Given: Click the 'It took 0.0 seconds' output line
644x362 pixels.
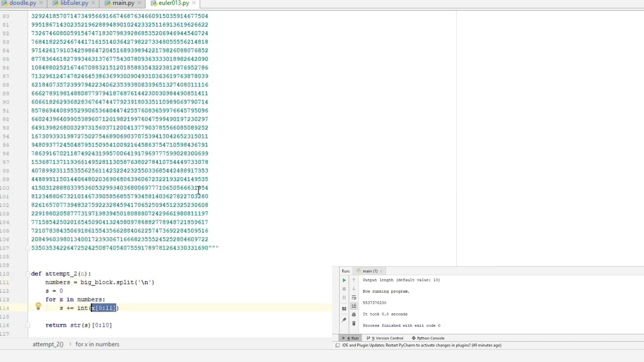Looking at the screenshot, I should point(385,314).
